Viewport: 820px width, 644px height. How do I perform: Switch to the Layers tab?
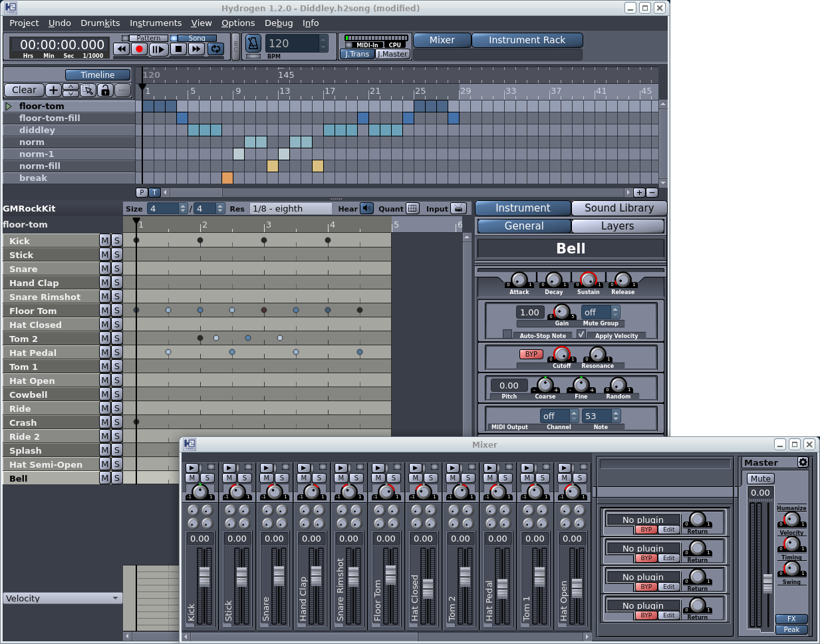click(617, 226)
